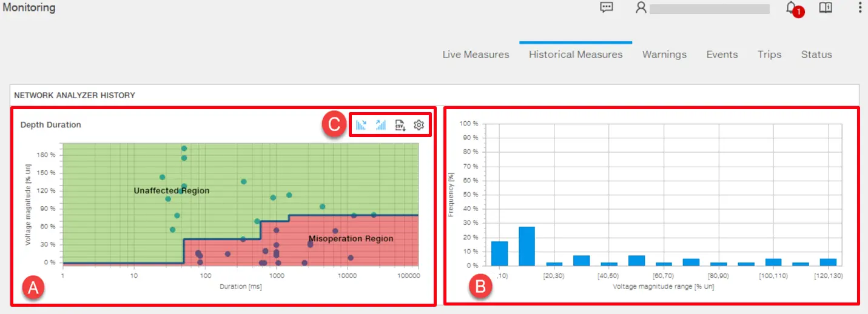Click the user profile icon
868x314 pixels.
[x=641, y=8]
